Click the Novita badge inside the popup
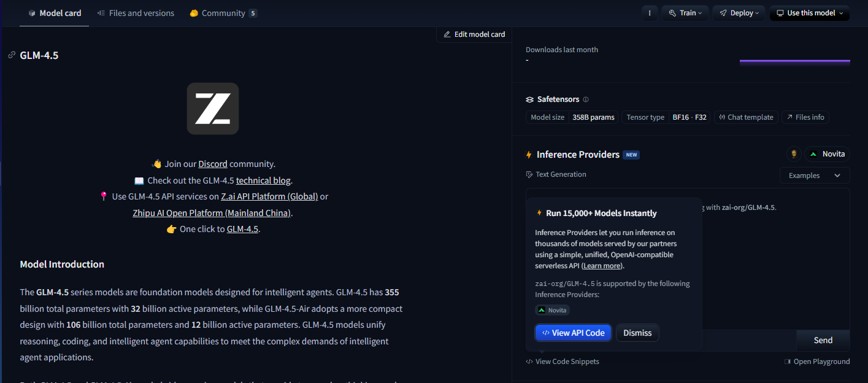Screen dimensions: 868x383 point(552,310)
